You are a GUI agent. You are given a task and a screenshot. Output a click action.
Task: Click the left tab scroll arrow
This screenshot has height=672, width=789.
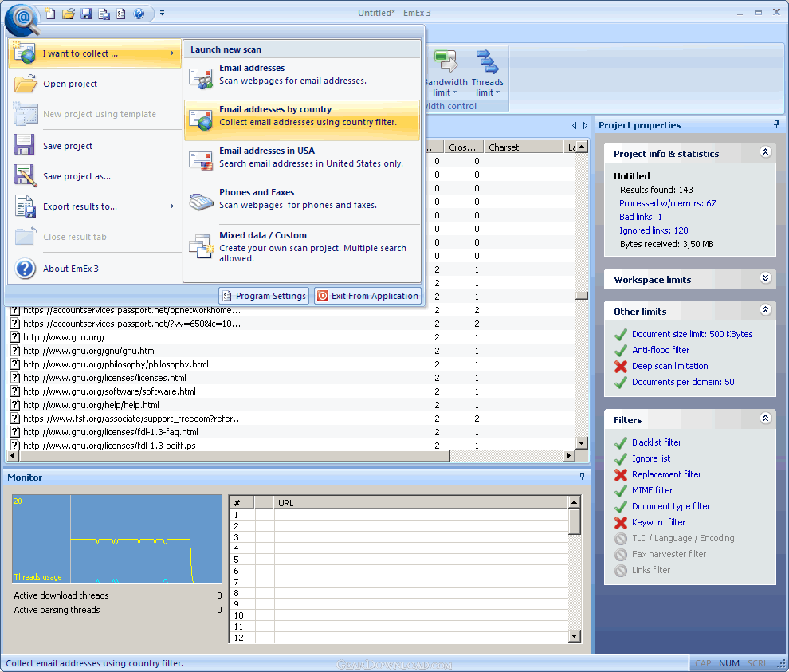click(574, 125)
